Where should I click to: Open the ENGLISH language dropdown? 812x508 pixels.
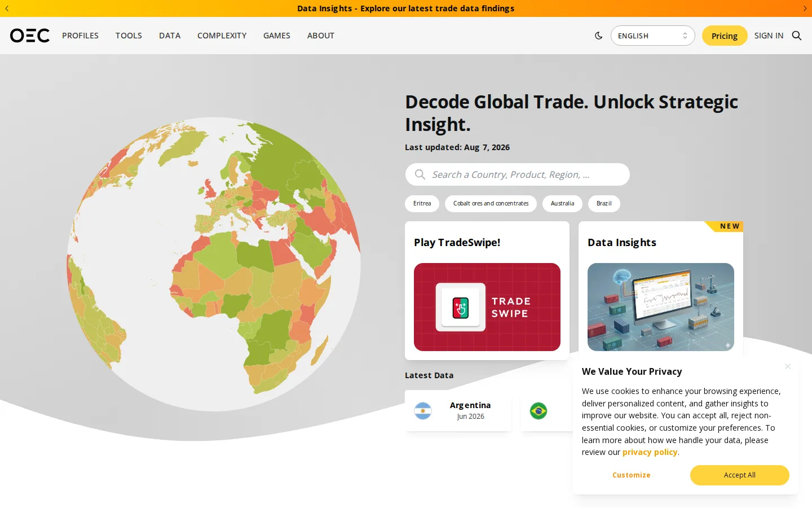point(652,36)
